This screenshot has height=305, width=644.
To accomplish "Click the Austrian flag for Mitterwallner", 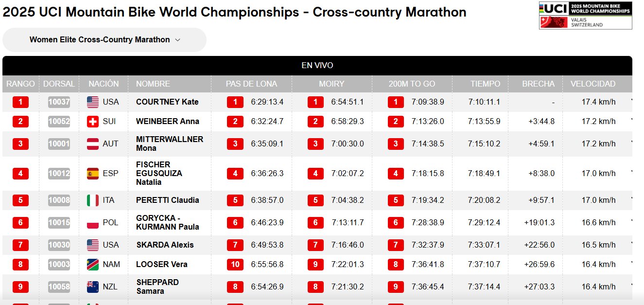I will [93, 144].
